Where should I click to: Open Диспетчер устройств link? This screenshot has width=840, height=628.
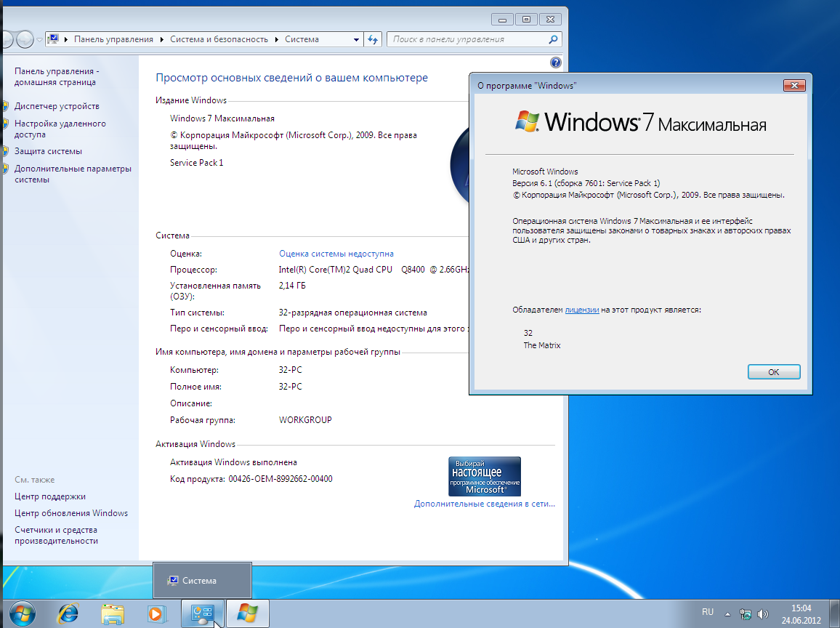(x=57, y=106)
